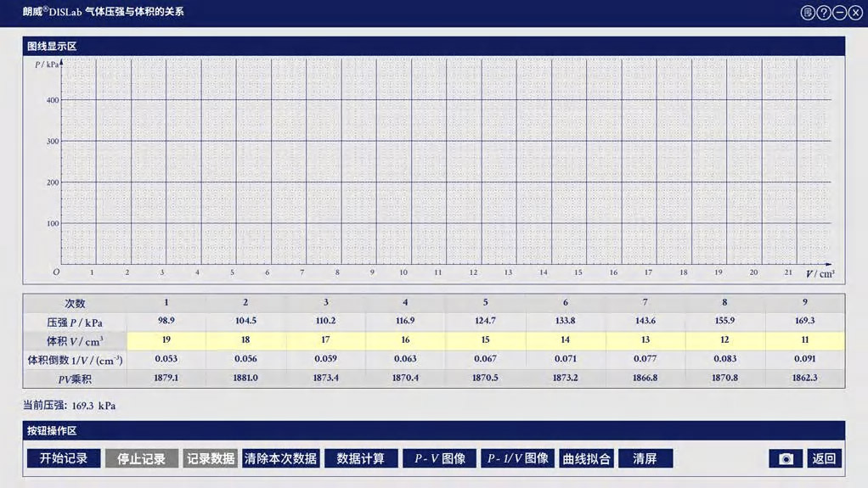868x488 pixels.
Task: Go back using the 返回 button
Action: click(x=824, y=458)
